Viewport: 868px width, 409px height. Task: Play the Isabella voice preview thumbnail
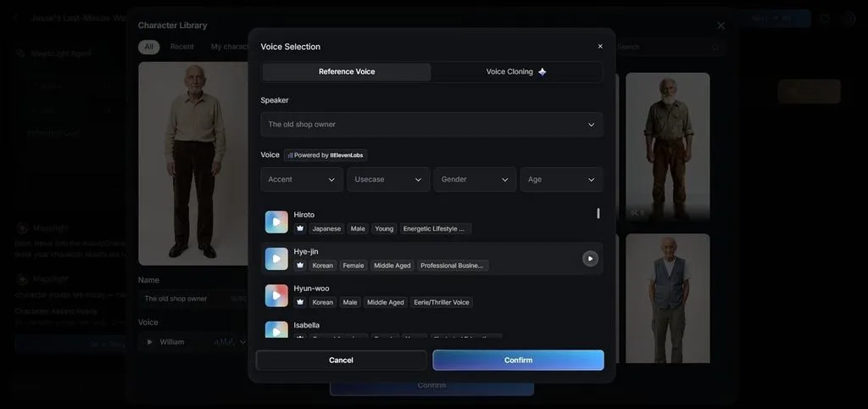[x=276, y=330]
